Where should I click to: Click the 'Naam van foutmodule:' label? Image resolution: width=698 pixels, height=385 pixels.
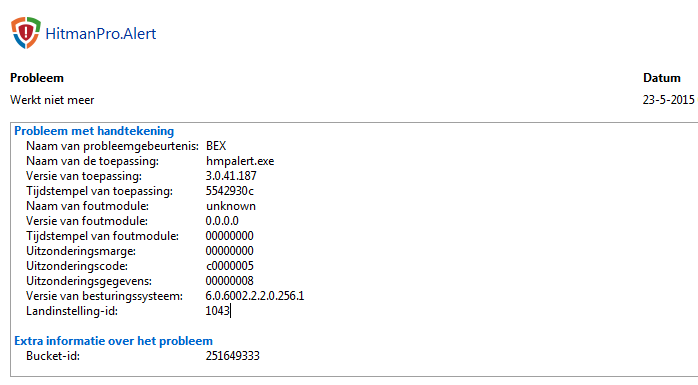click(x=87, y=206)
